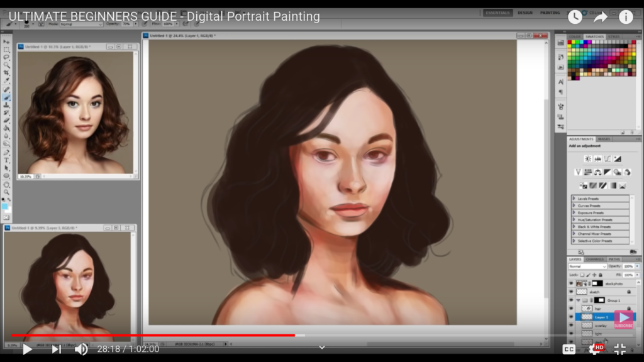Skip to the next video
644x362 pixels.
(x=56, y=349)
